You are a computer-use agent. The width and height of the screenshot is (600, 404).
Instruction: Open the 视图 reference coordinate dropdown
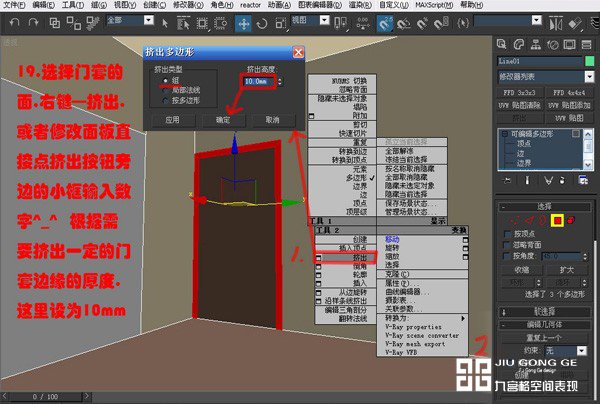pyautogui.click(x=324, y=20)
